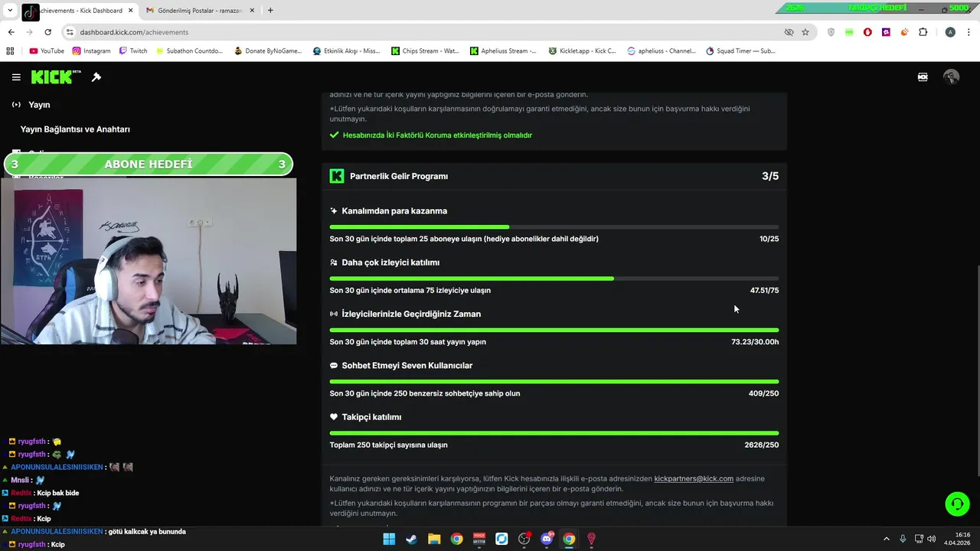The height and width of the screenshot is (551, 980).
Task: Open Squad Timer bookmark
Action: (740, 51)
